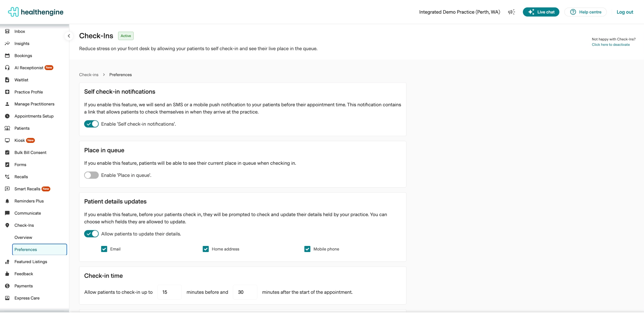Click the Recalls phone icon
This screenshot has width=644, height=313.
point(7,177)
